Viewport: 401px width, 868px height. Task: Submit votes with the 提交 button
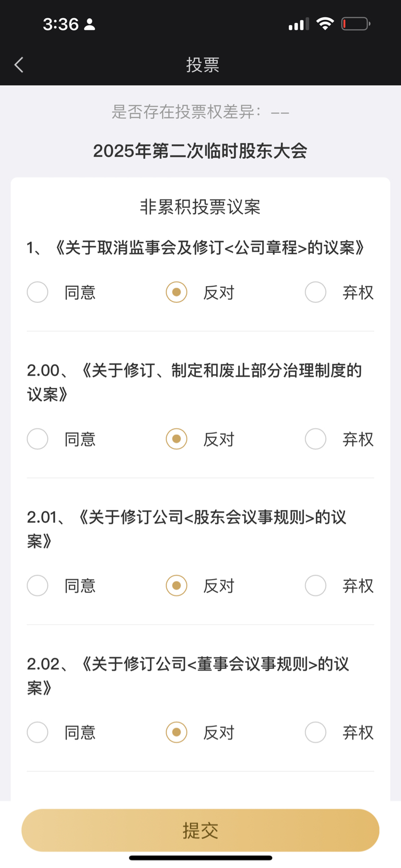[x=200, y=830]
